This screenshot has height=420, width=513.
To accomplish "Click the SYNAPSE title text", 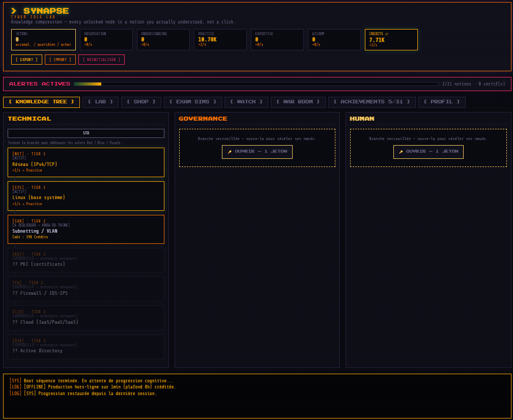I will [46, 11].
